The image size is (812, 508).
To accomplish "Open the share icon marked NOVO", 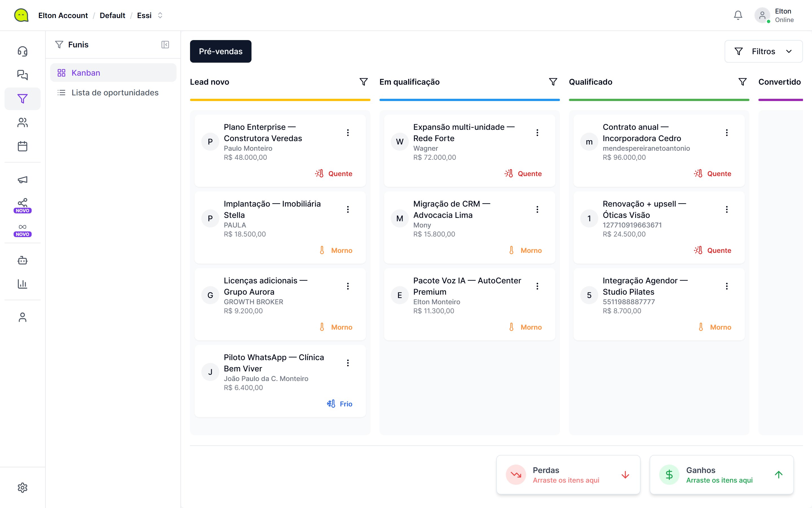I will coord(23,205).
